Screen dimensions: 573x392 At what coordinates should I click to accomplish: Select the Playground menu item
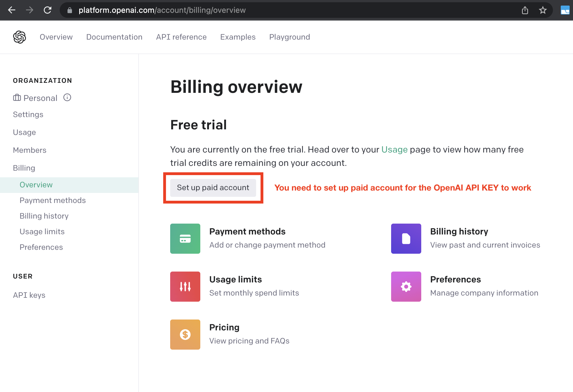pyautogui.click(x=290, y=37)
